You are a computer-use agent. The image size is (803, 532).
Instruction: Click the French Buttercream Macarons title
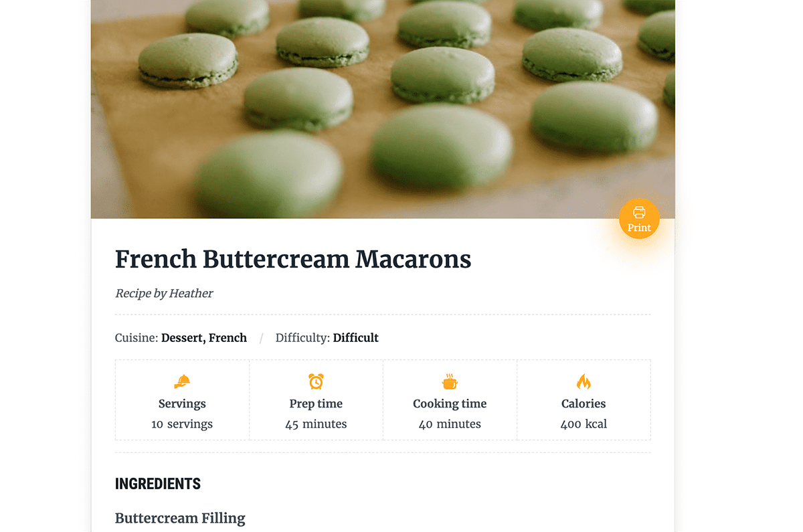[x=293, y=259]
